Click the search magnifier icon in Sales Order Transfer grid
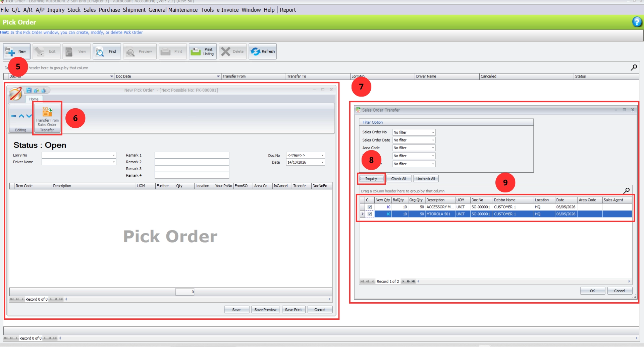This screenshot has width=644, height=362. point(626,191)
